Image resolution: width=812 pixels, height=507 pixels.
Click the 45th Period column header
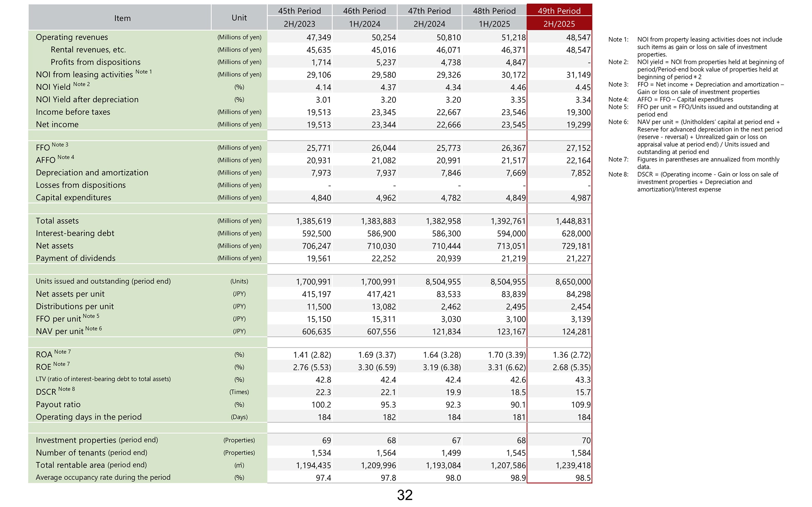point(299,11)
